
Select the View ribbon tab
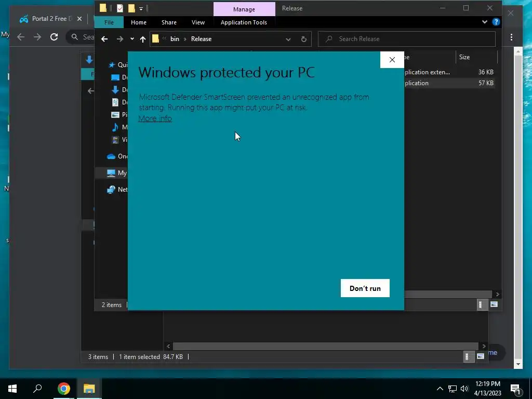click(x=198, y=22)
